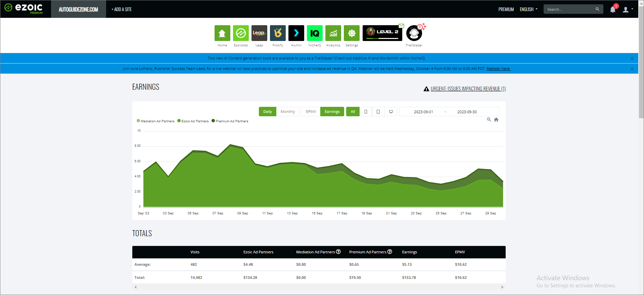Open the Leap tool icon
The width and height of the screenshot is (644, 295).
point(259,33)
